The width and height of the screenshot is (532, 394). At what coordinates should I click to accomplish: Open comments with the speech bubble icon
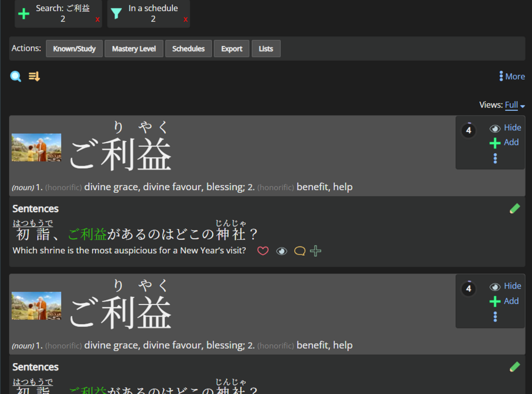pos(299,250)
